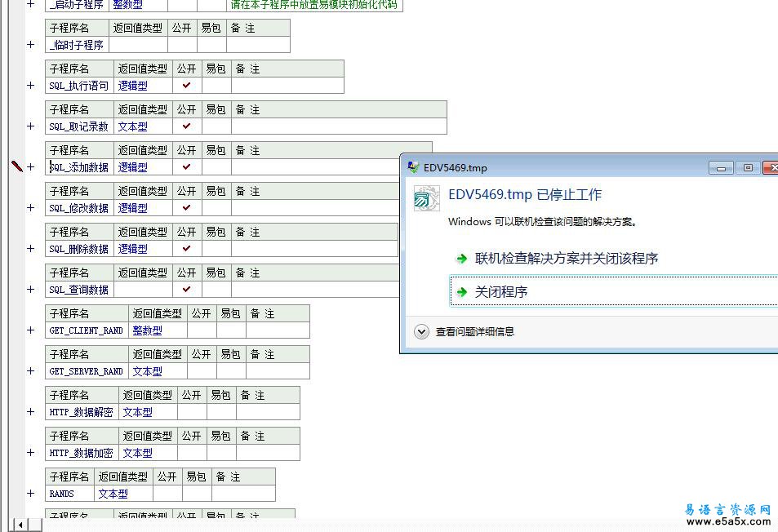Toggle the 公开 cell for HTTP_数据解密
Viewport: 778px width, 532px height.
point(192,411)
